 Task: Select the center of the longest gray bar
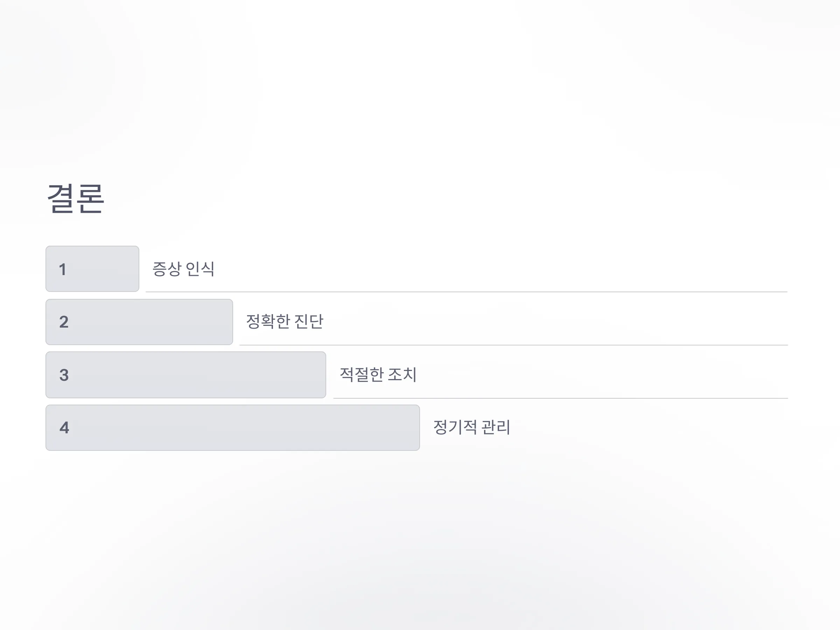coord(232,428)
